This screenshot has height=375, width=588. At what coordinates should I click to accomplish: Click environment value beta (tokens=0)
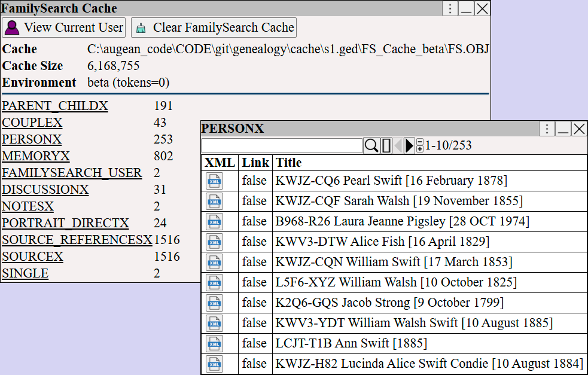128,83
